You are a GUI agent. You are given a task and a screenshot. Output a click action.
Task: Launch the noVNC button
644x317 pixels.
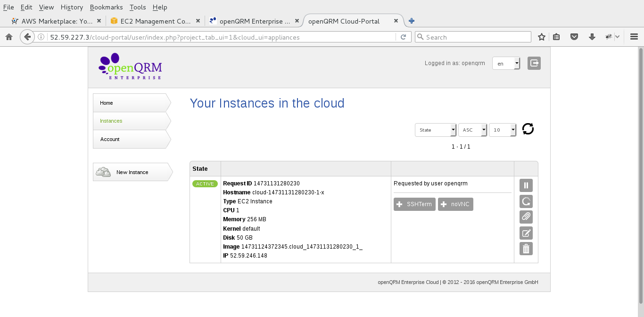click(x=455, y=204)
